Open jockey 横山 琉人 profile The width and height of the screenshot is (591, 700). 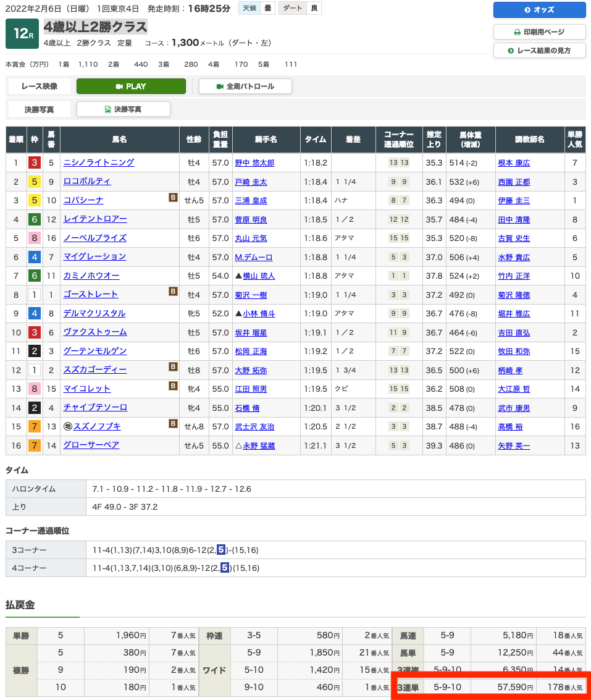259,276
